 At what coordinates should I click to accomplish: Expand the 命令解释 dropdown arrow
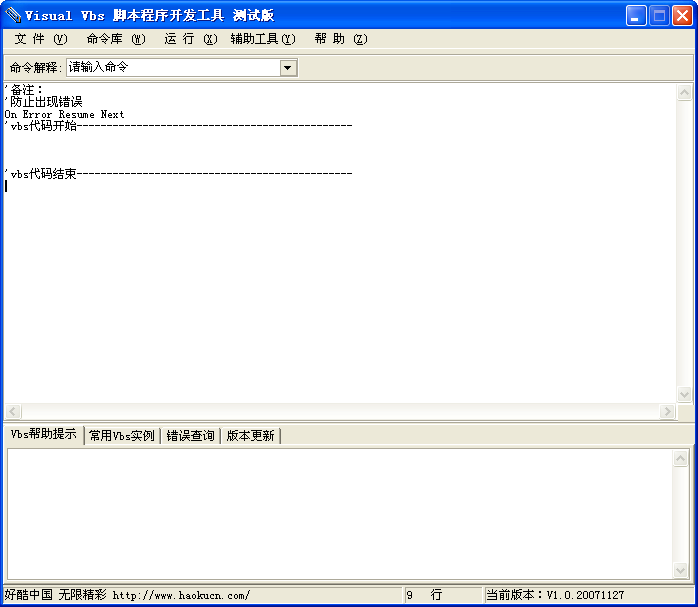coord(288,68)
